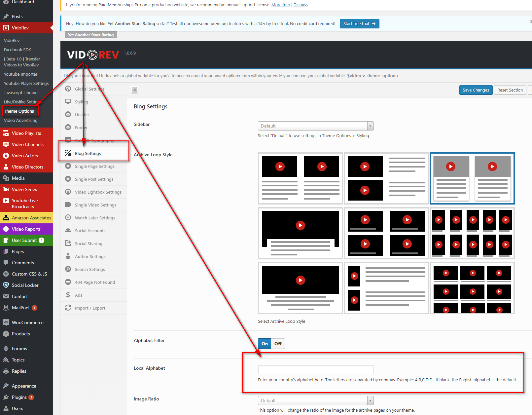Expand the Image Ratio dropdown
The height and width of the screenshot is (415, 532).
pos(315,400)
